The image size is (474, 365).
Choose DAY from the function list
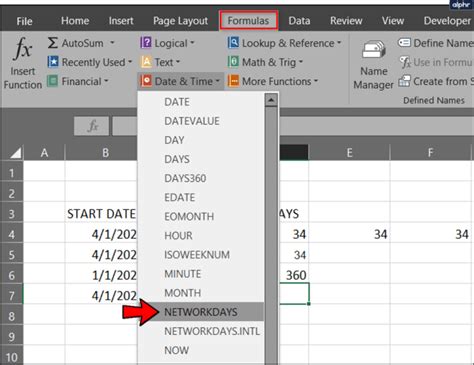tap(201, 140)
